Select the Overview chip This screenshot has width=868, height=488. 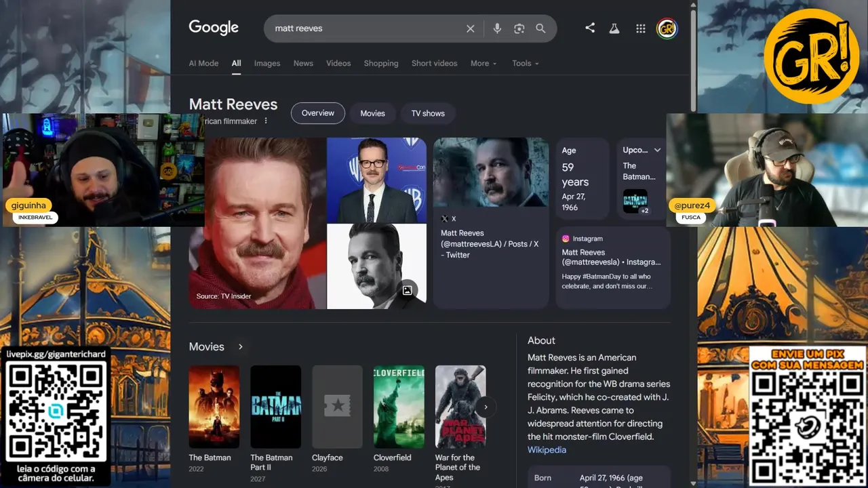click(318, 113)
